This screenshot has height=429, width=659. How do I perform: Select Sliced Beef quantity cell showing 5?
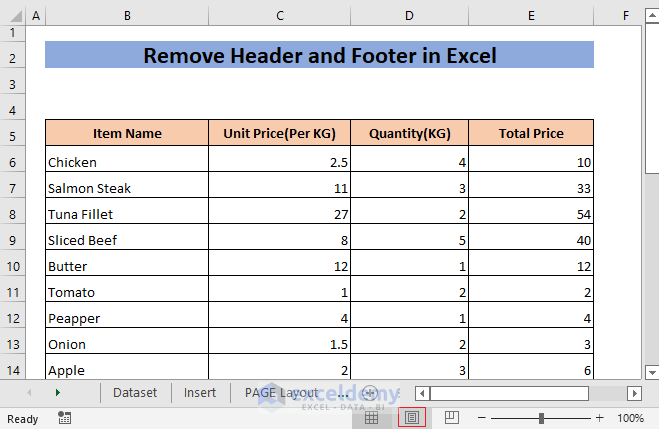point(410,237)
